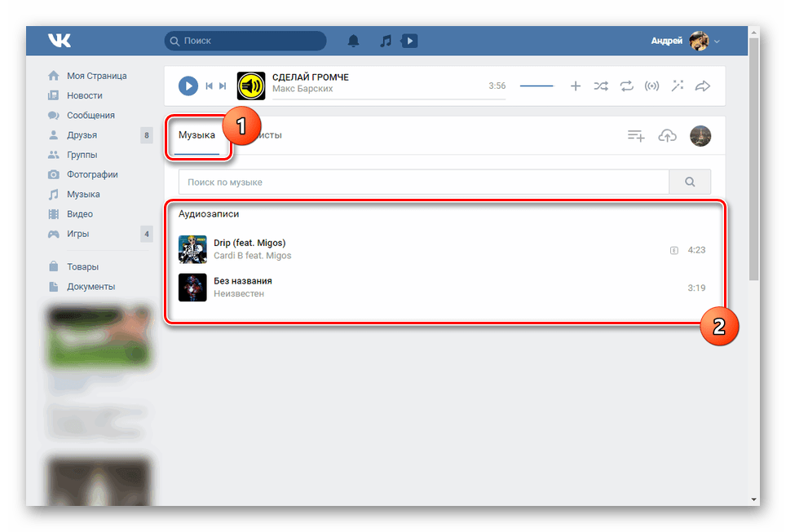This screenshot has width=786, height=532.
Task: Share current track arrow icon
Action: [703, 86]
